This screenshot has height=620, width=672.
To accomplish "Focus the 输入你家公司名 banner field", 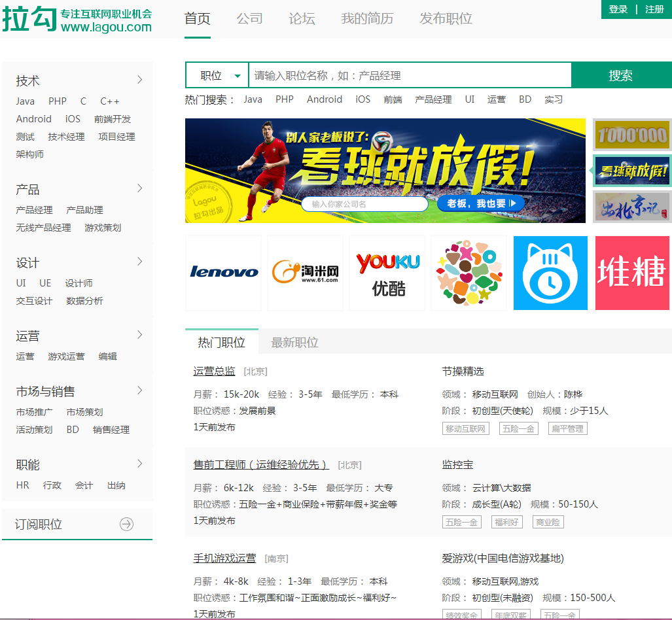I will 364,204.
